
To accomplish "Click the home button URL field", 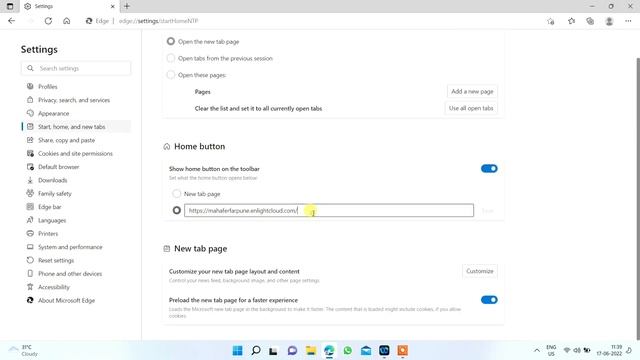I will point(329,210).
